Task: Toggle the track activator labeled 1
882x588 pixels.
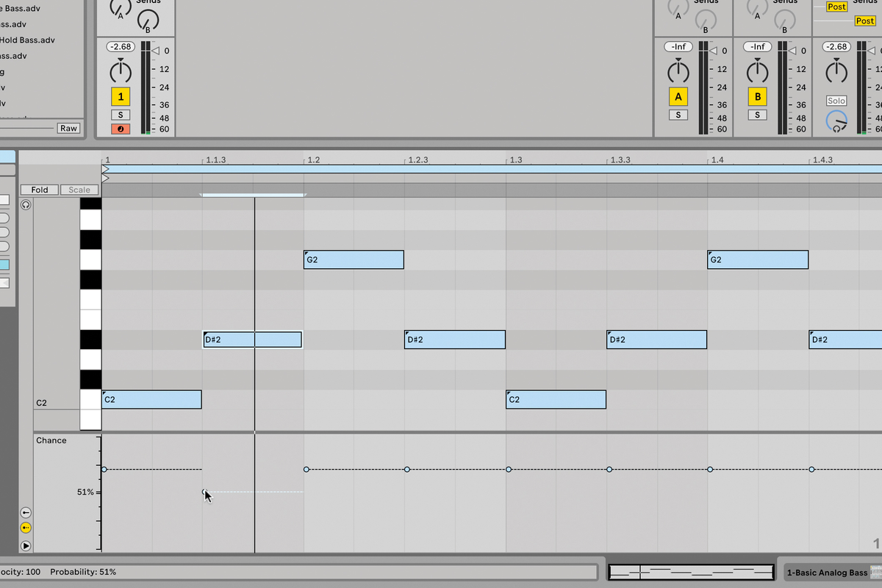Action: (x=121, y=96)
